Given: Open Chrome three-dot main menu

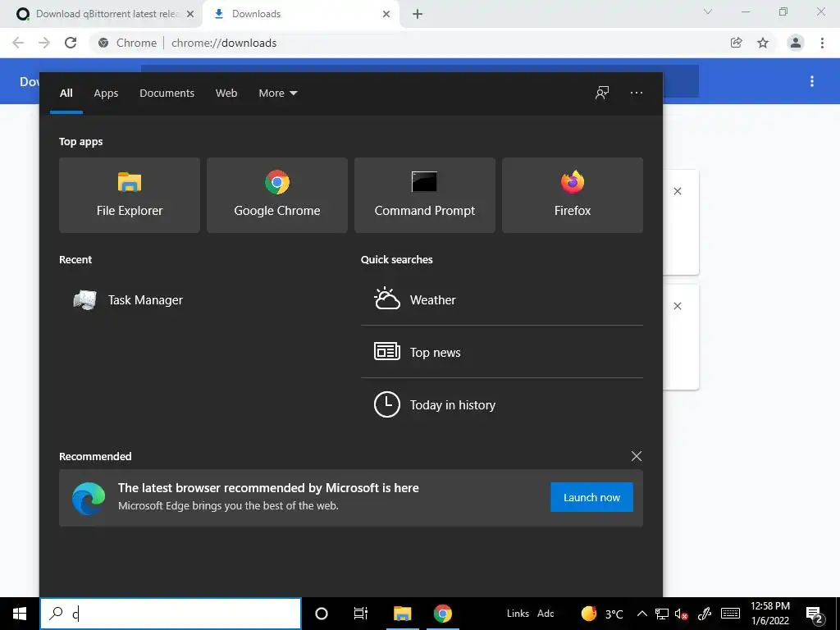Looking at the screenshot, I should pyautogui.click(x=822, y=43).
